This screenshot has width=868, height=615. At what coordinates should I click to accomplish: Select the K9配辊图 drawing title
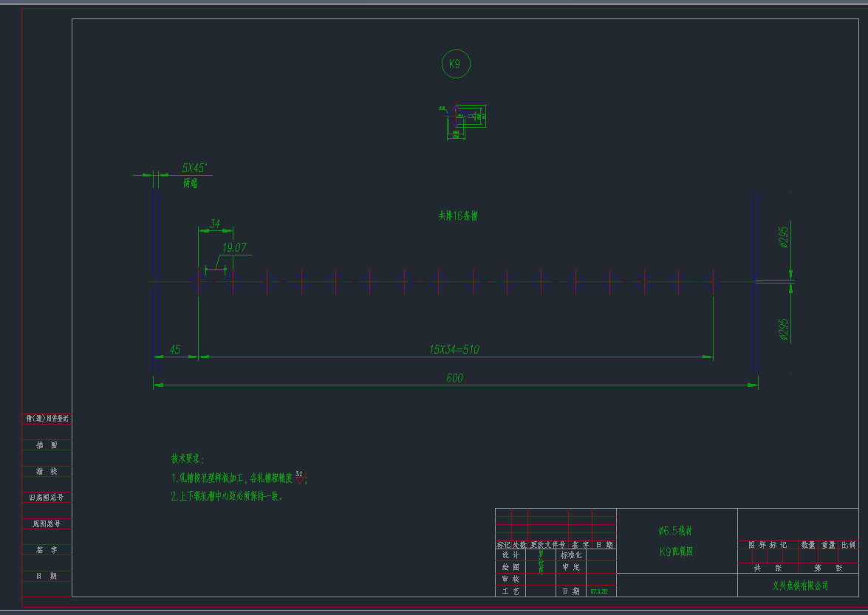(x=676, y=552)
